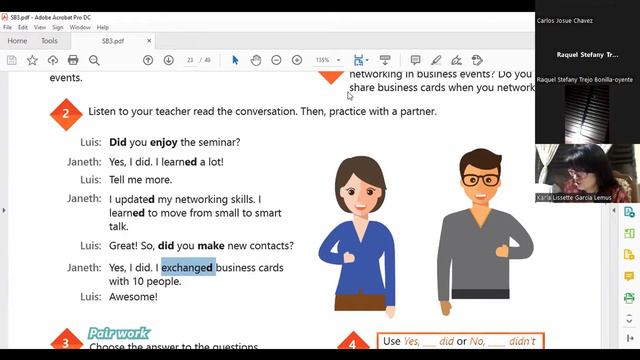The width and height of the screenshot is (640, 360).
Task: Click the Pair work heading
Action: pos(119,333)
